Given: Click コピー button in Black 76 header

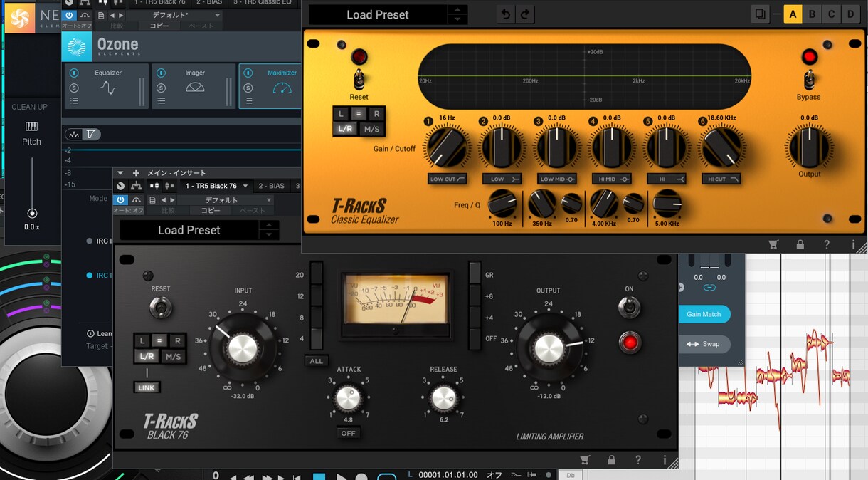Looking at the screenshot, I should pos(211,211).
